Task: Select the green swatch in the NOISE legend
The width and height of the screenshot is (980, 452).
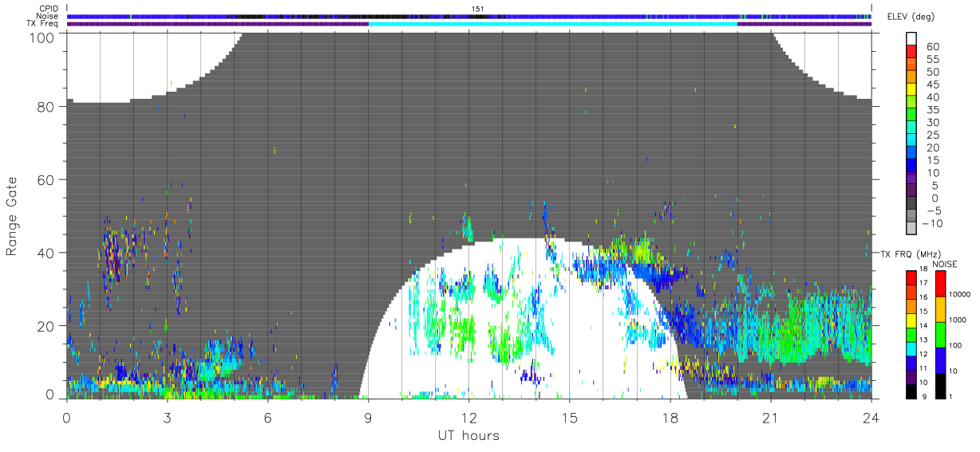Action: click(941, 335)
